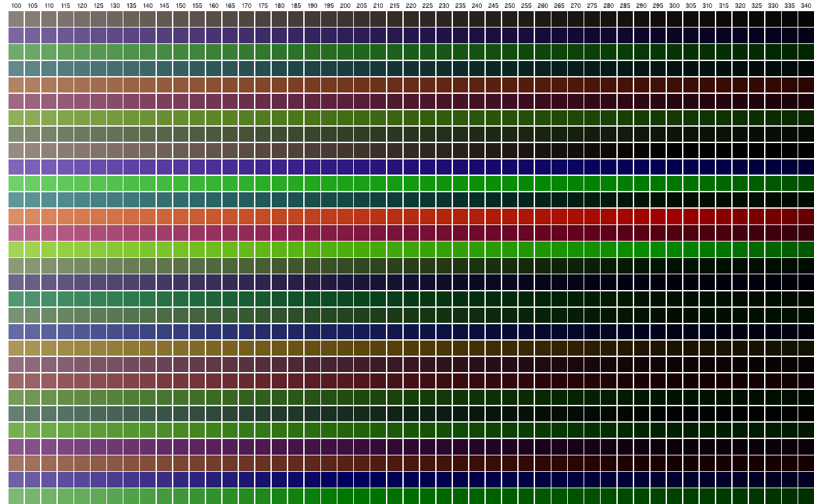Click the column header labeled 220

point(411,6)
